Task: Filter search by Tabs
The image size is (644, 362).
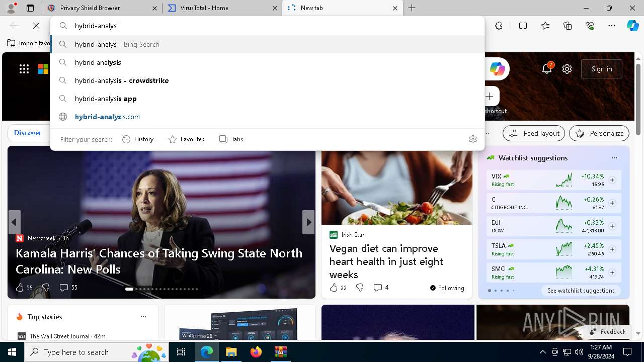Action: click(231, 139)
